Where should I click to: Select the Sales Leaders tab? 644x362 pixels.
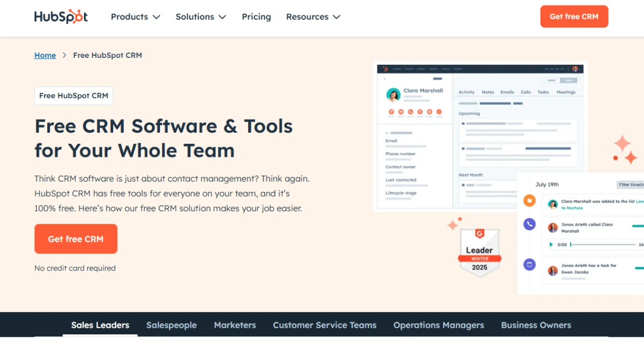pyautogui.click(x=100, y=325)
